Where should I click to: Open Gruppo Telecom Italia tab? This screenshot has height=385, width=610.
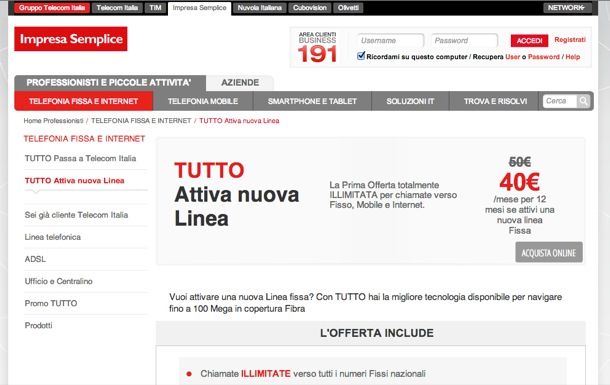tap(52, 8)
